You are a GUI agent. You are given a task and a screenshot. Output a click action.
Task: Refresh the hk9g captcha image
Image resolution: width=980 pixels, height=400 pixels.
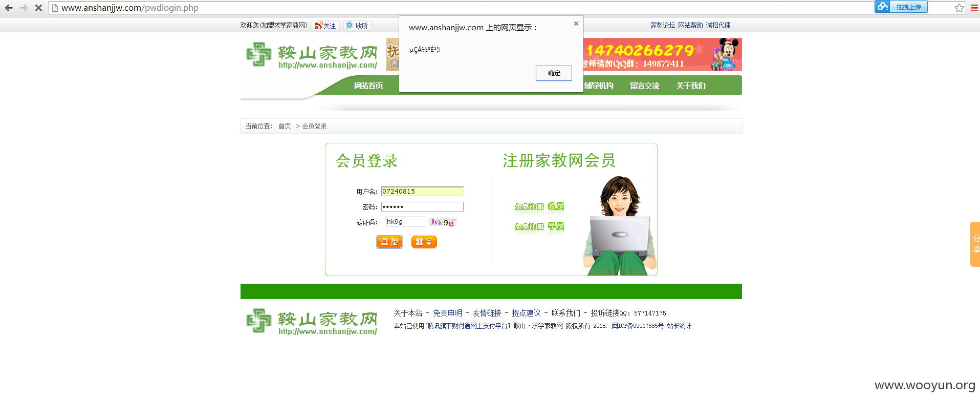[x=443, y=222]
